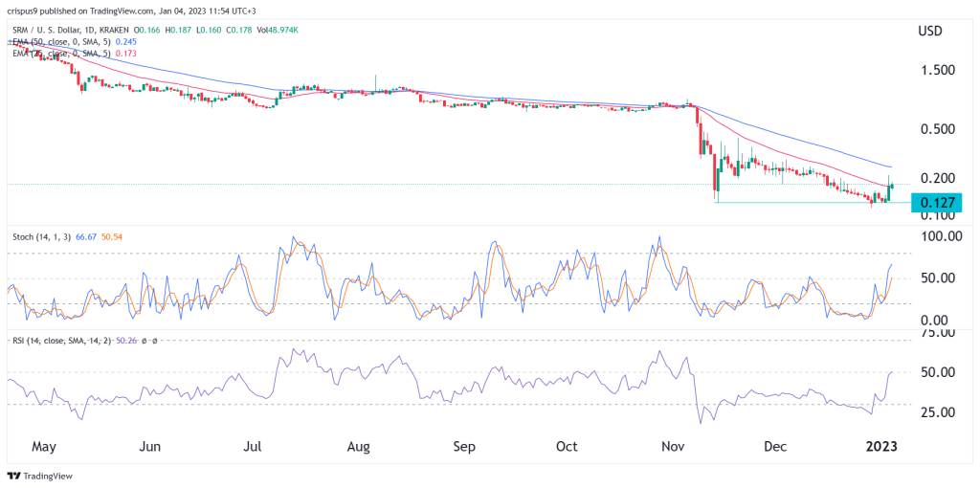
Task: Click the 50.00 label in RSI pane
Action: [x=938, y=372]
